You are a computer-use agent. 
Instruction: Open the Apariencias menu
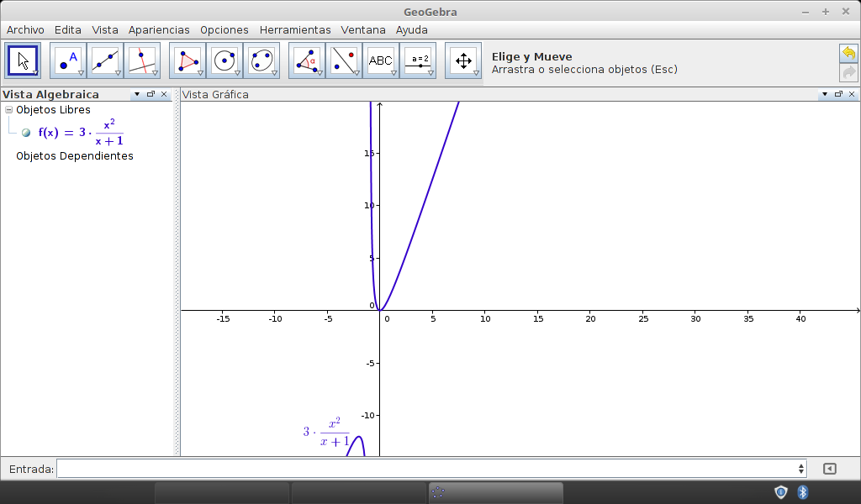coord(159,29)
